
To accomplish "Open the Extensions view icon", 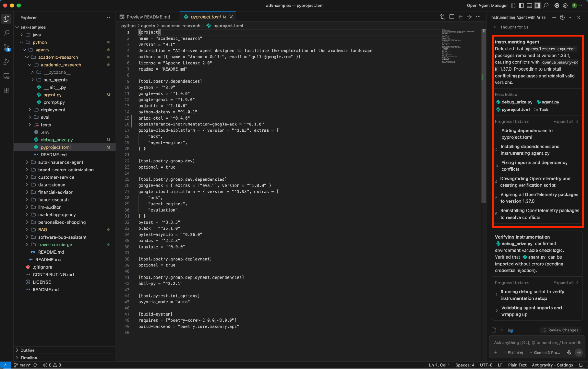I will [x=6, y=90].
